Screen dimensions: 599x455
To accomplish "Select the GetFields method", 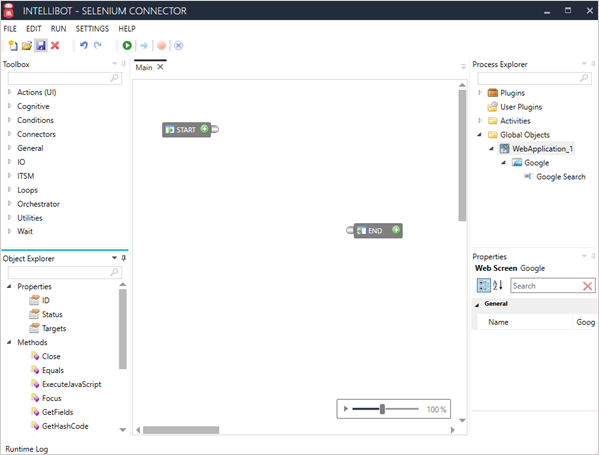I will tap(52, 412).
